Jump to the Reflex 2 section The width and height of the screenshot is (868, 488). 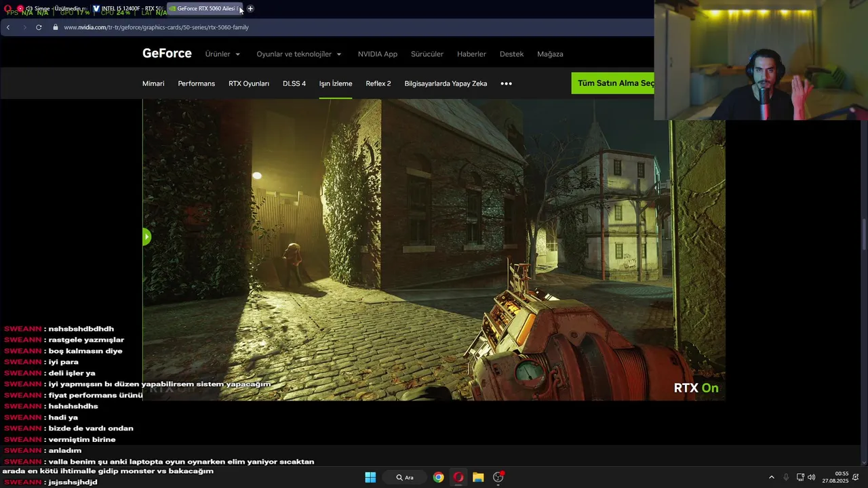click(378, 83)
